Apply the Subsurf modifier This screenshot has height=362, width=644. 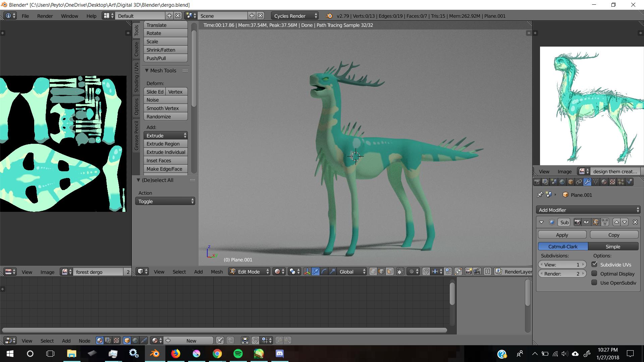click(562, 235)
